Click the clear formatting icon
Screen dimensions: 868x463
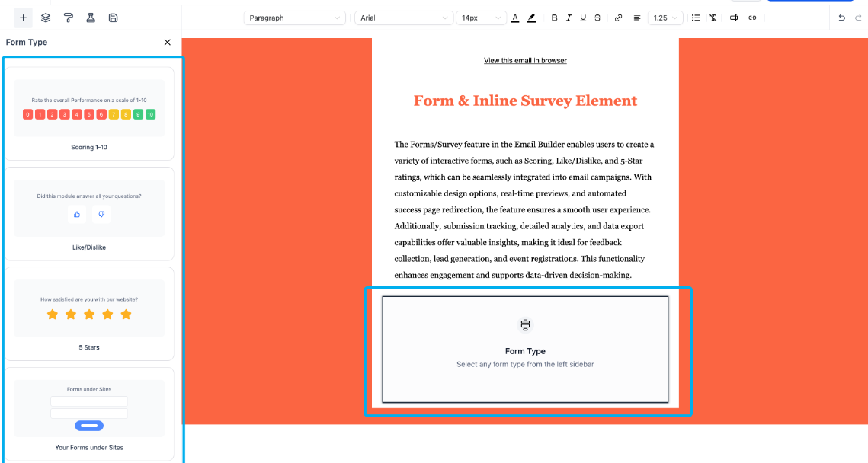[713, 18]
